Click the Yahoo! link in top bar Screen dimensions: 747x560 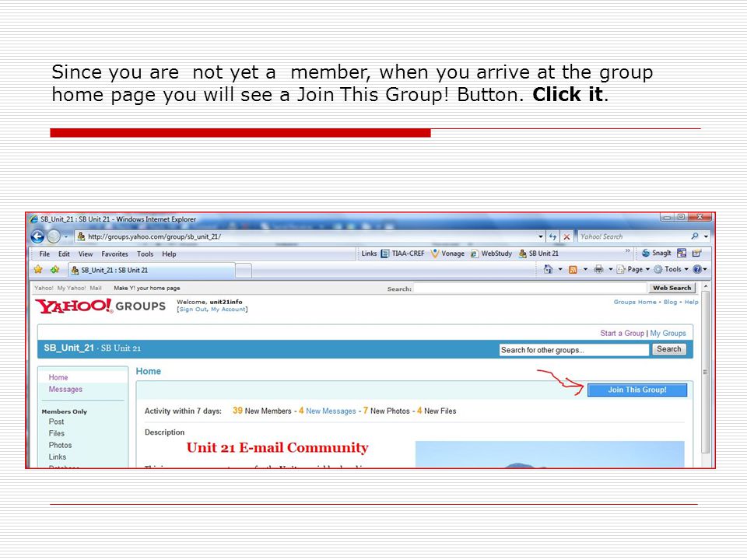pos(44,288)
